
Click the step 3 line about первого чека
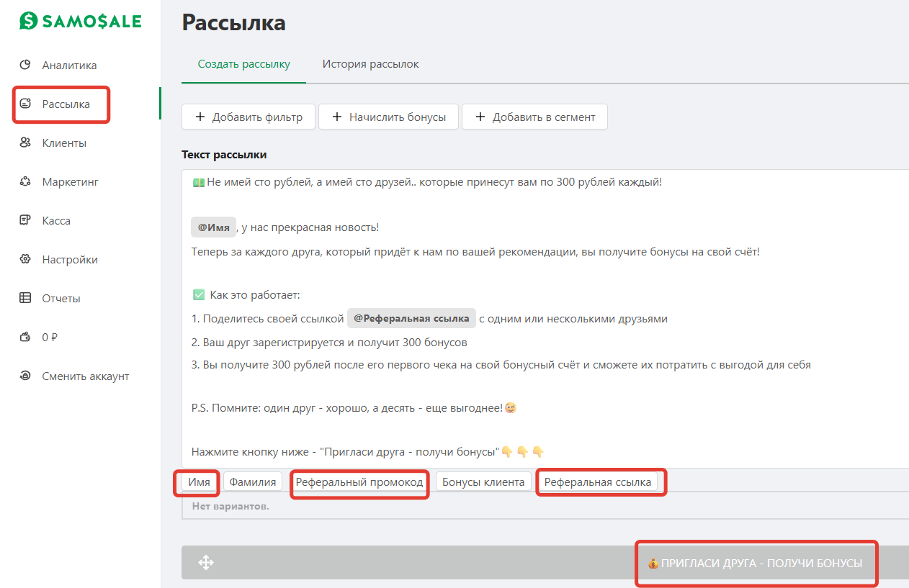(501, 365)
